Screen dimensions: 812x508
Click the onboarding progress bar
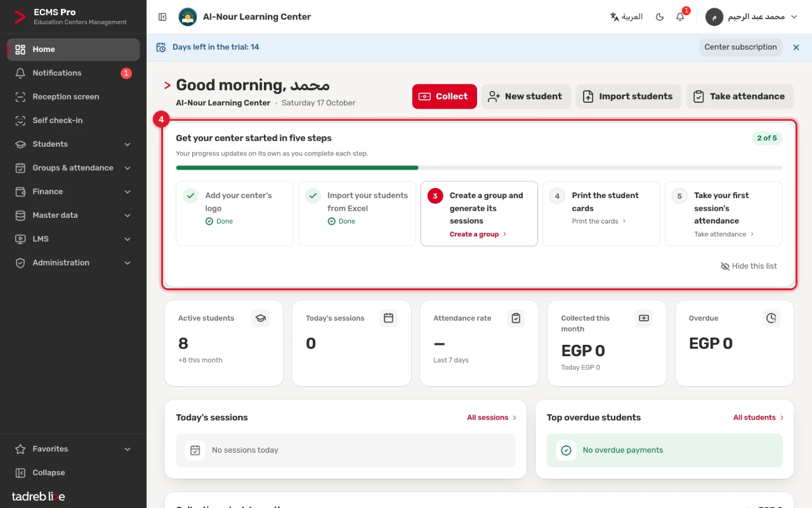tap(479, 168)
